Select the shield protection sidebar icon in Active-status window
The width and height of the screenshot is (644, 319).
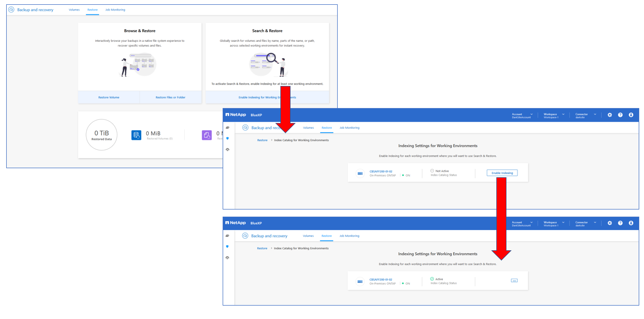[227, 246]
